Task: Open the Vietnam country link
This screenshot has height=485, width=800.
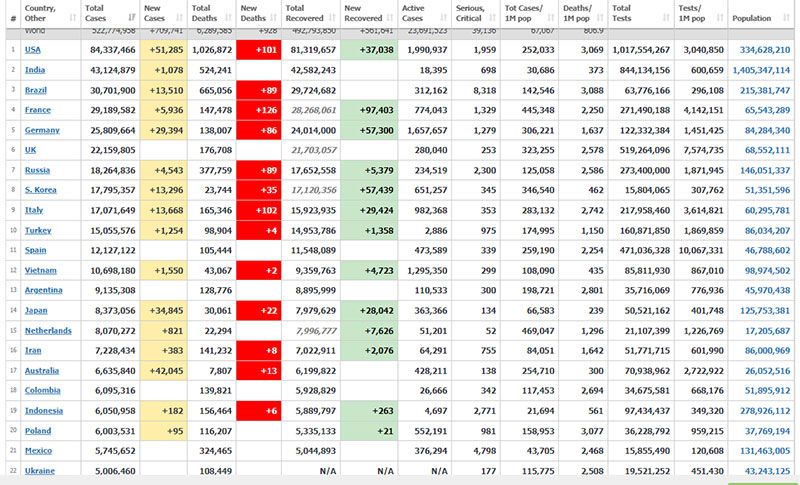Action: 41,270
